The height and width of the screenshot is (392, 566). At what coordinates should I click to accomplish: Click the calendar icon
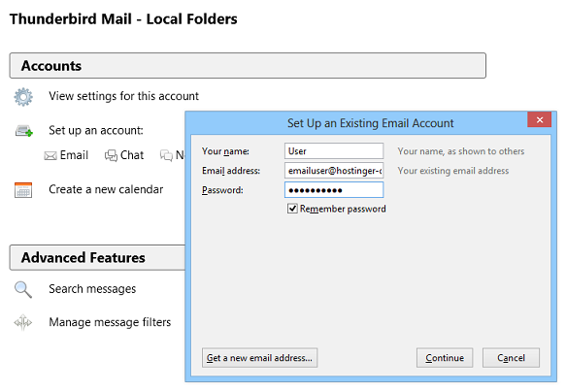tap(23, 190)
